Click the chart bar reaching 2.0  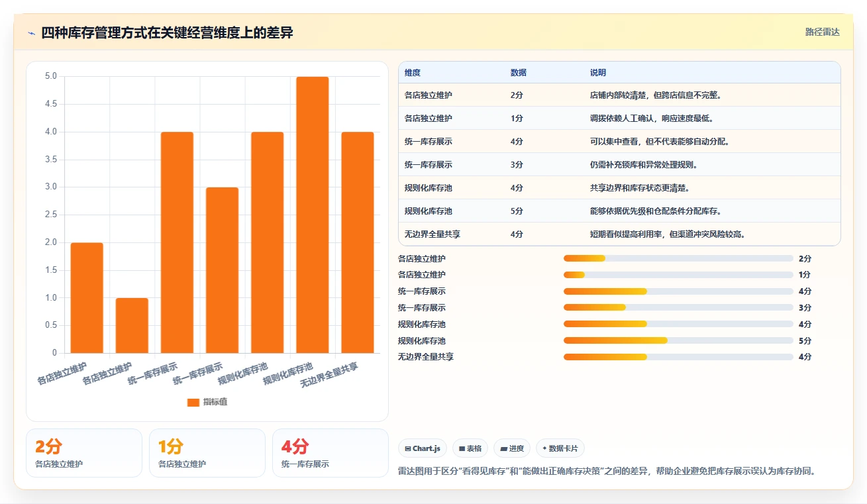pos(87,297)
